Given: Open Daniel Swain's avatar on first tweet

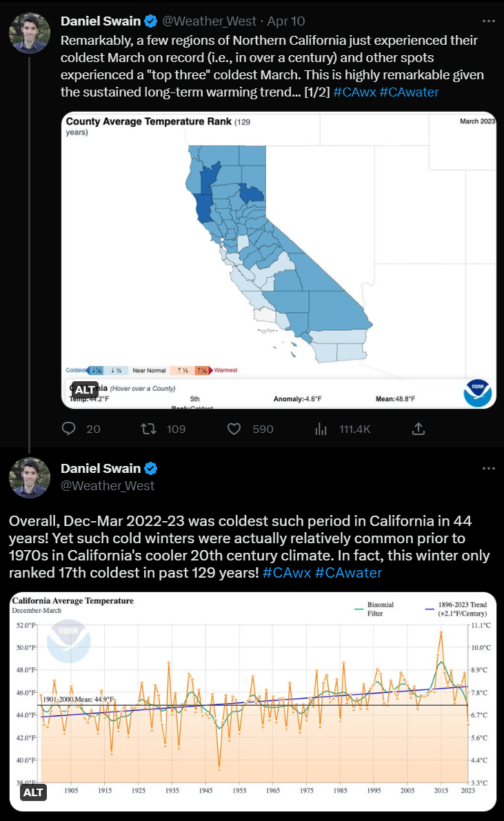Looking at the screenshot, I should [x=30, y=33].
